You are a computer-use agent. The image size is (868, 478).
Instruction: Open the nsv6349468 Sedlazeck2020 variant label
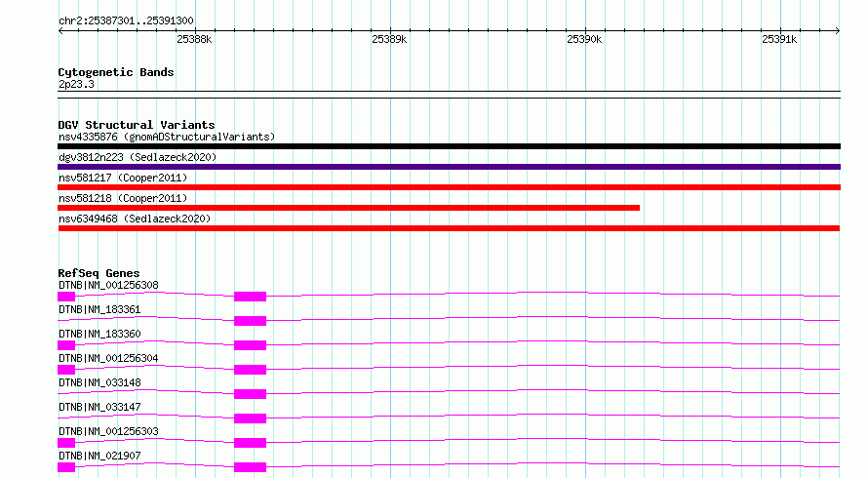pos(135,219)
